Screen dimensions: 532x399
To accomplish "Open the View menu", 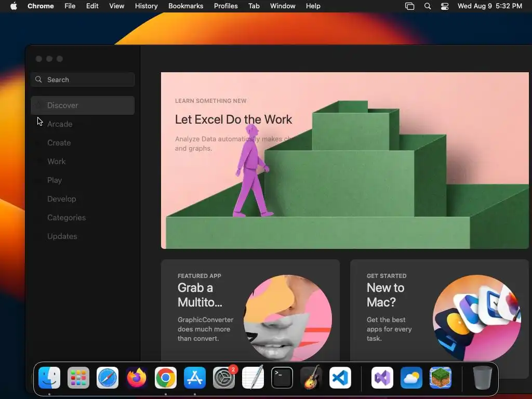I will tap(117, 6).
